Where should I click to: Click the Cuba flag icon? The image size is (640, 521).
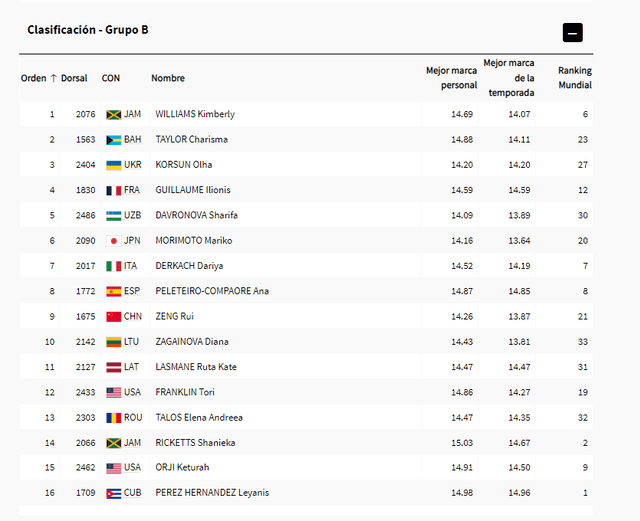tap(113, 492)
